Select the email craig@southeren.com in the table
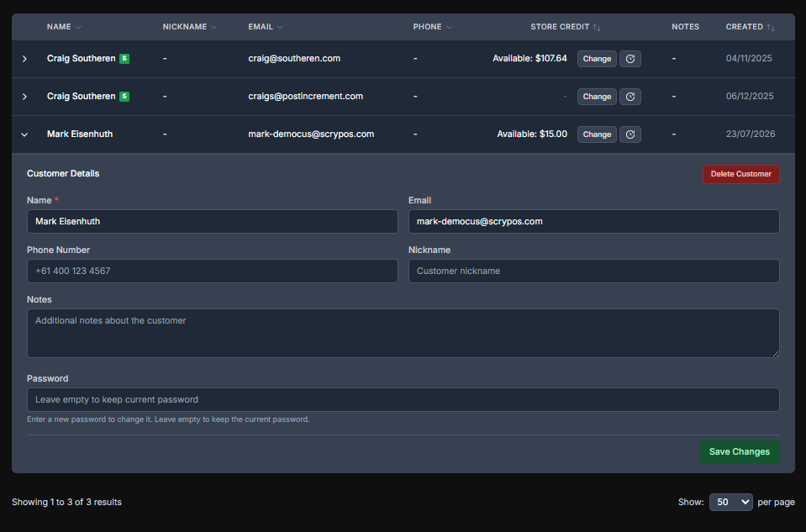Screen dimensions: 806x532 tap(294, 59)
